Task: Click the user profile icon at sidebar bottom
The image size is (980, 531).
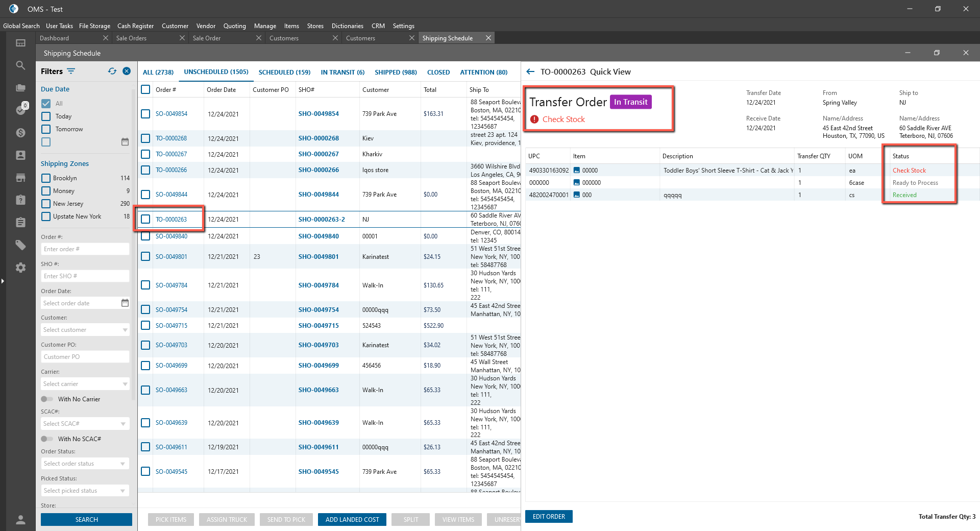Action: pos(20,520)
